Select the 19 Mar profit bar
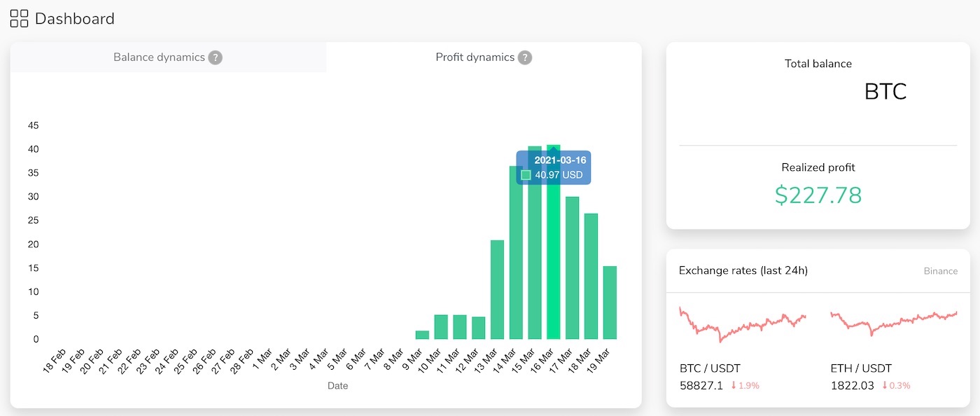980x416 pixels. pyautogui.click(x=610, y=303)
